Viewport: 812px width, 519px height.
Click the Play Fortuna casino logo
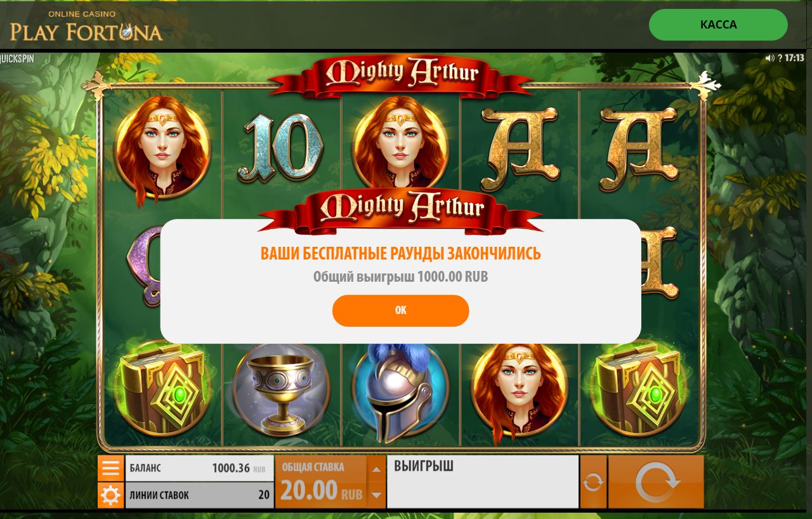click(86, 26)
